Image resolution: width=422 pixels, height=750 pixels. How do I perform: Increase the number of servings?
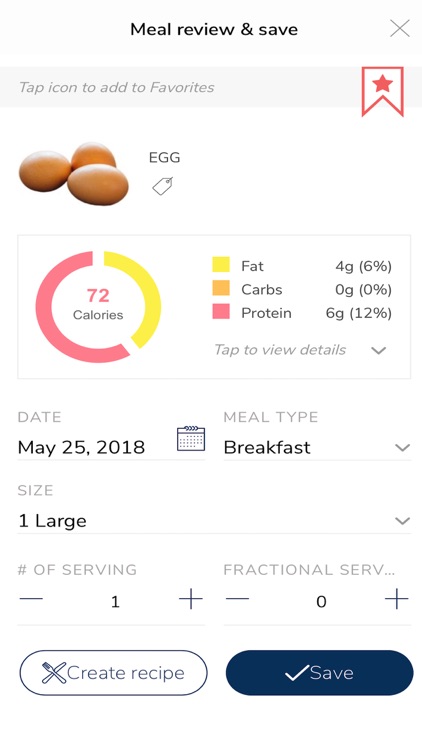[191, 599]
